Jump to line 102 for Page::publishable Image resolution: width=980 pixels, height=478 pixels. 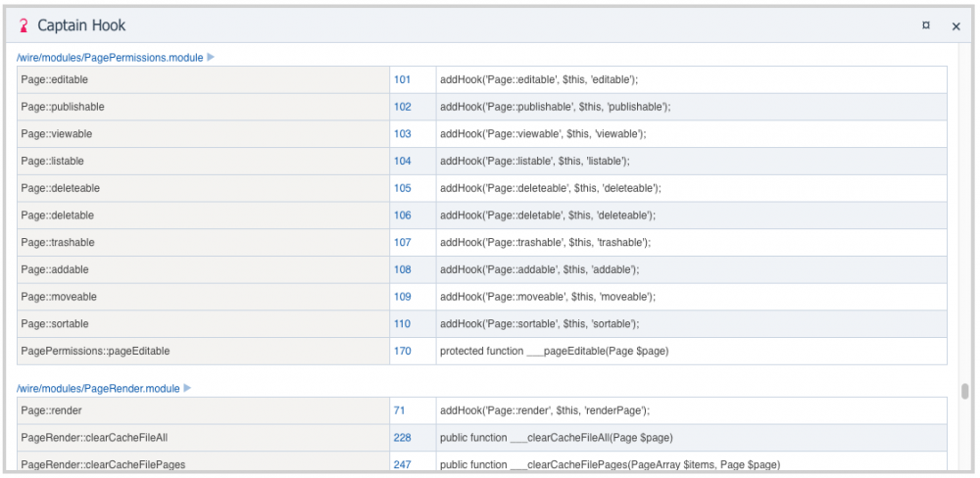click(402, 107)
